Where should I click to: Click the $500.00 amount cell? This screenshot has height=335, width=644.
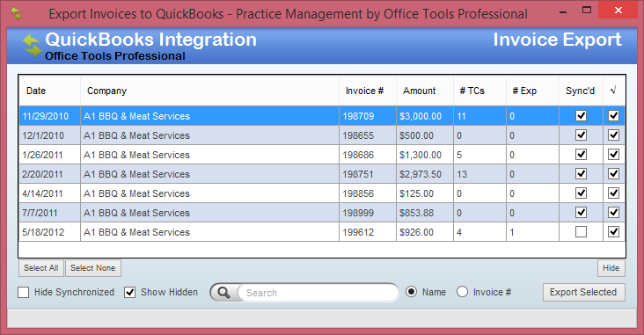425,135
